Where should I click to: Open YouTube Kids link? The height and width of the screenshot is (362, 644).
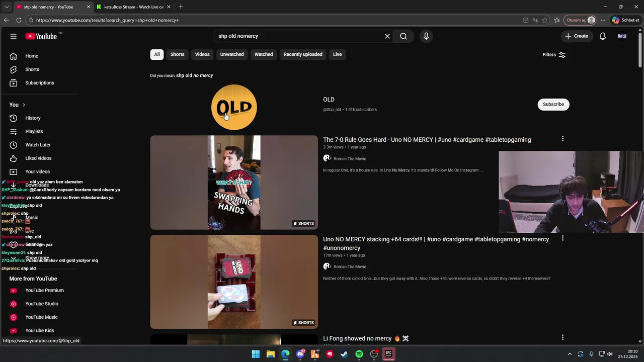(40, 331)
